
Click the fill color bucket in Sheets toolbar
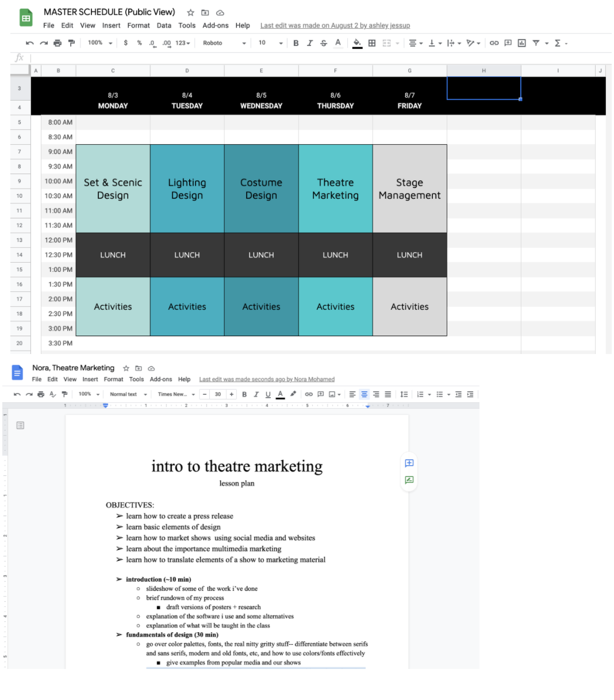coord(357,43)
